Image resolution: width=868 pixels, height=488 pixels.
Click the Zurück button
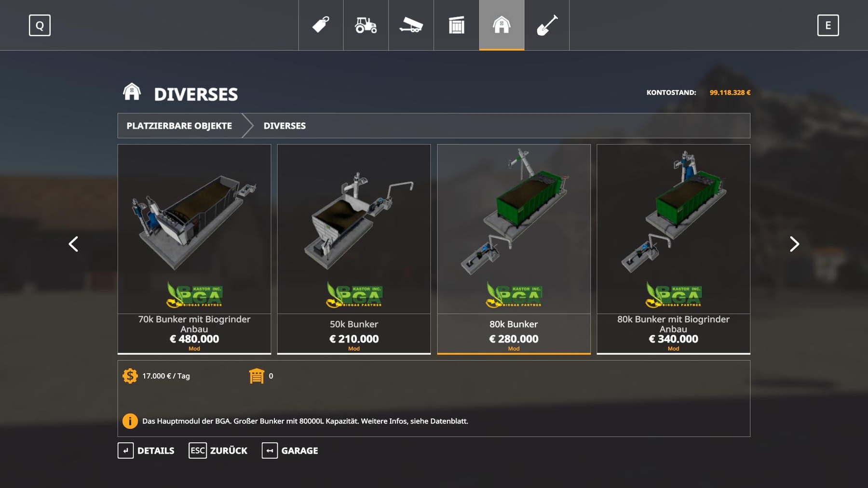coord(218,450)
